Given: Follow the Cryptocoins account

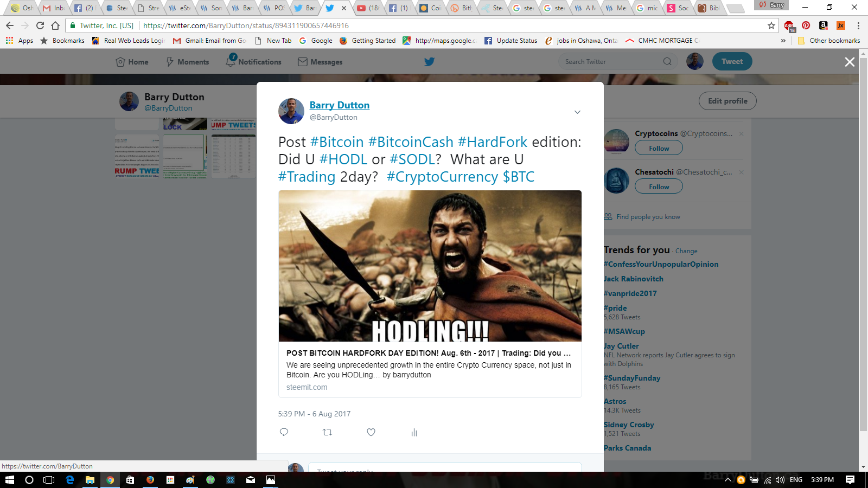Looking at the screenshot, I should coord(659,148).
